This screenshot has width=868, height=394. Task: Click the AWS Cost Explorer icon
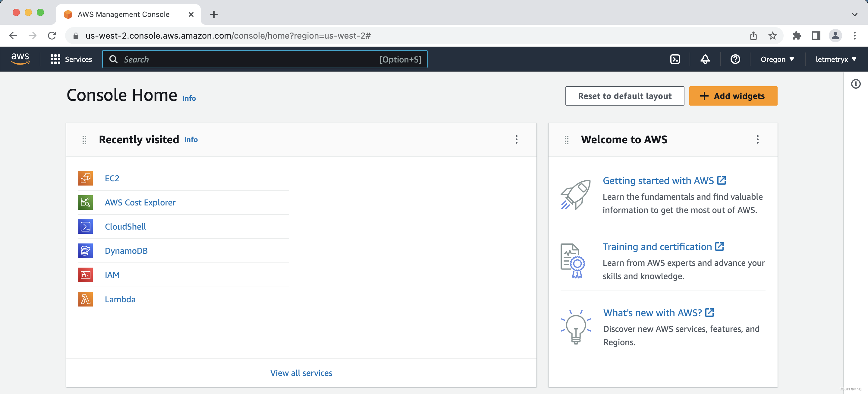point(86,202)
